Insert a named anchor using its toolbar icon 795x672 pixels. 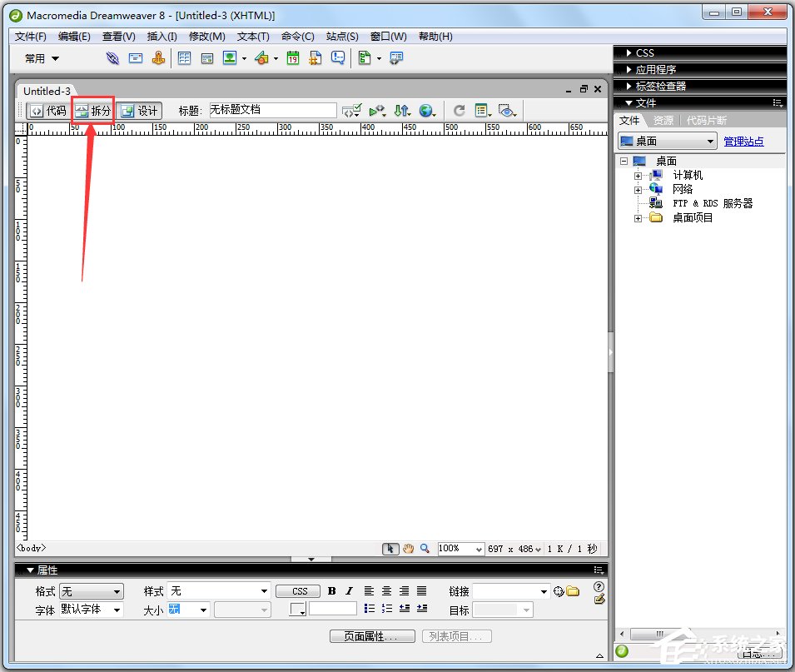tap(158, 57)
